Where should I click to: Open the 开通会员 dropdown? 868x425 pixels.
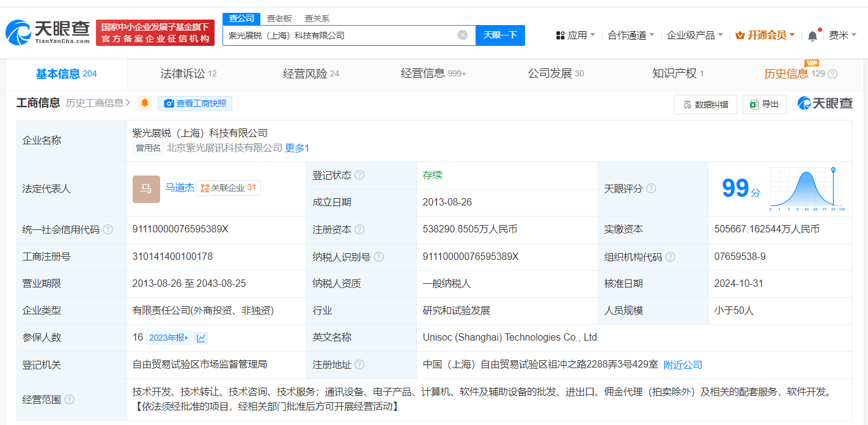765,35
